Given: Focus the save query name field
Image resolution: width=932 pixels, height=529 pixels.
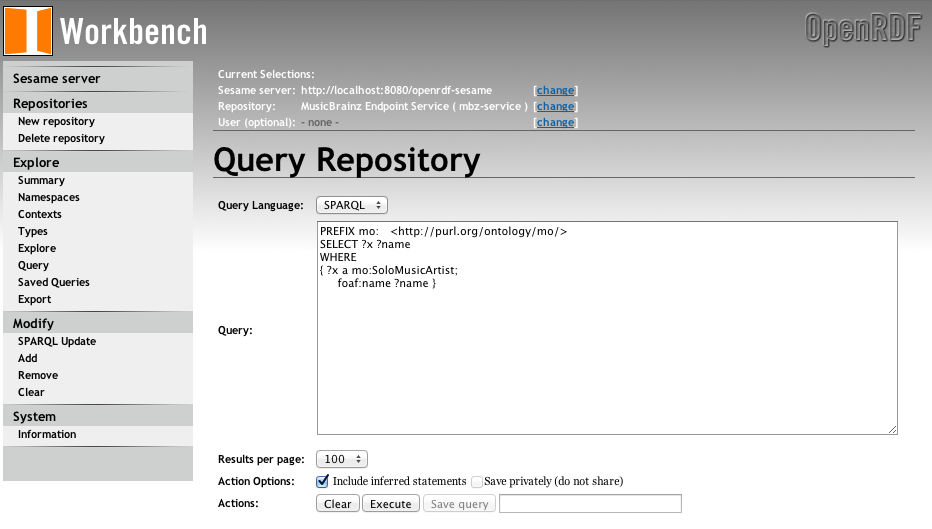Looking at the screenshot, I should (590, 503).
